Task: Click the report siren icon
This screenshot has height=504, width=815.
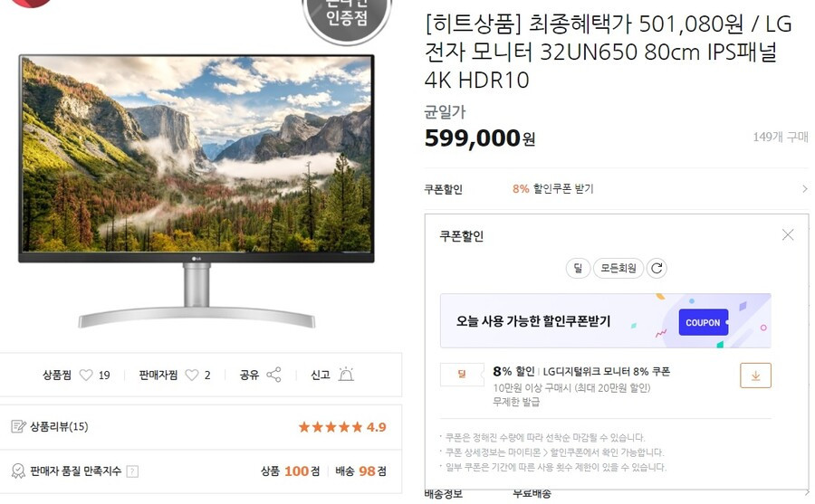Action: pyautogui.click(x=346, y=374)
